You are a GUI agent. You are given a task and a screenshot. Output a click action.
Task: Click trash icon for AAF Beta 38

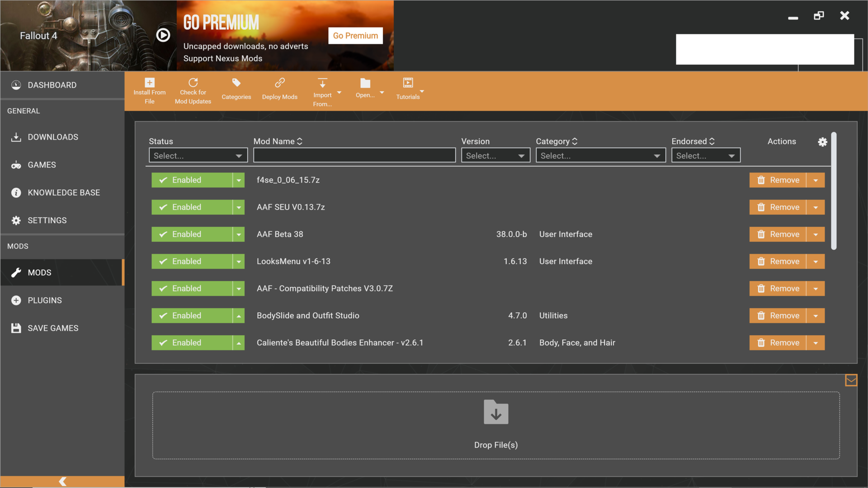click(x=761, y=235)
